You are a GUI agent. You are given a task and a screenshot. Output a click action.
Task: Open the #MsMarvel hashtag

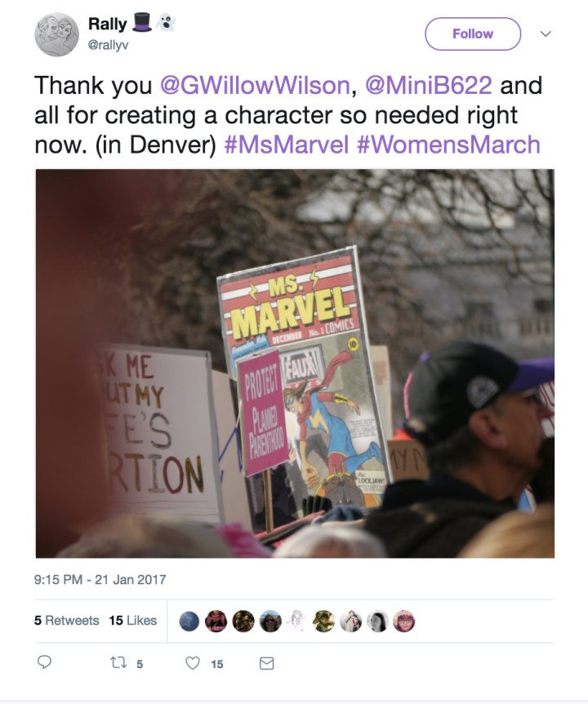click(287, 145)
